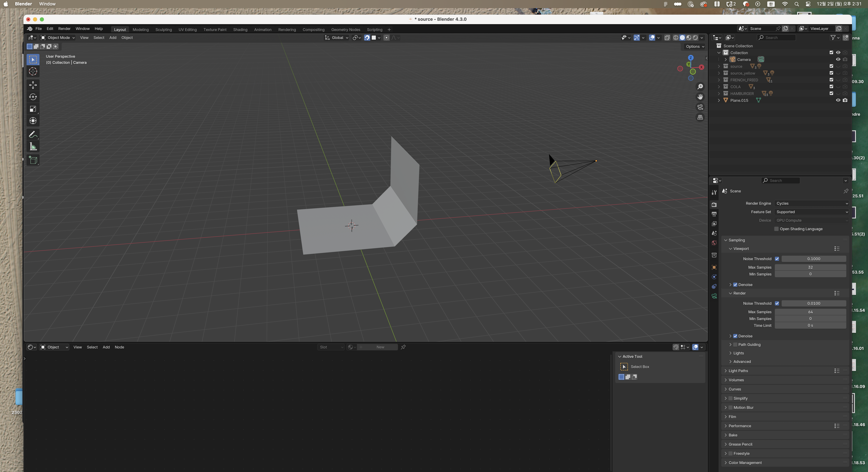Select the Measure tool
This screenshot has height=472, width=868.
[33, 147]
